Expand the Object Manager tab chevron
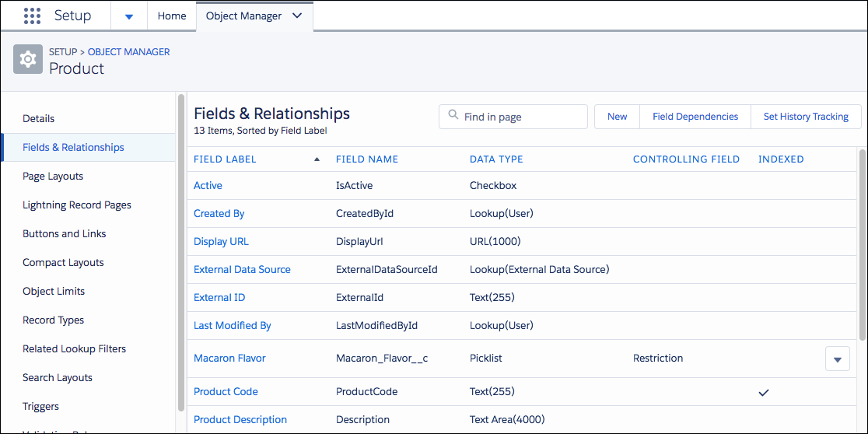 point(296,16)
